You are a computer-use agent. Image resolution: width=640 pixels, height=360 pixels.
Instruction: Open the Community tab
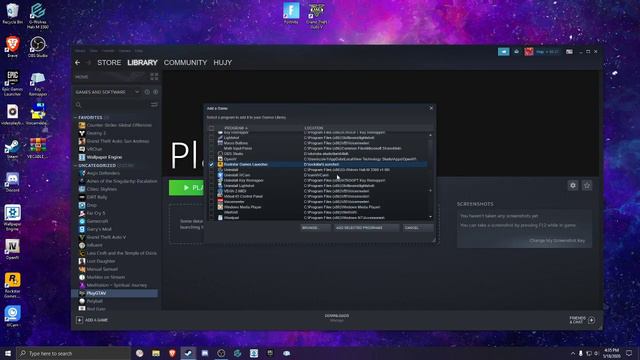[x=185, y=62]
